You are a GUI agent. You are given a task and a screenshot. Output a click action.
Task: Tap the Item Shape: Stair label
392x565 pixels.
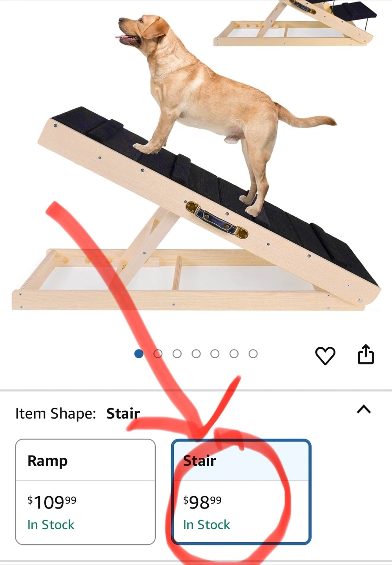point(78,414)
